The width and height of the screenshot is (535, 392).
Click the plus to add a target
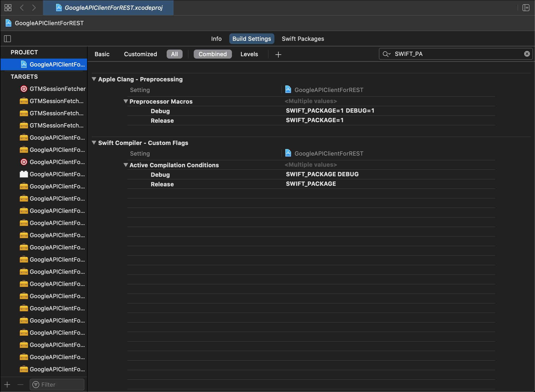click(7, 384)
